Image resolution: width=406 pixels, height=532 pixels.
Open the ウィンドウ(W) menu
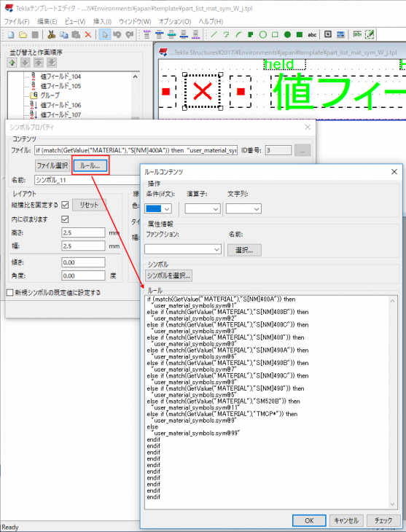(135, 22)
